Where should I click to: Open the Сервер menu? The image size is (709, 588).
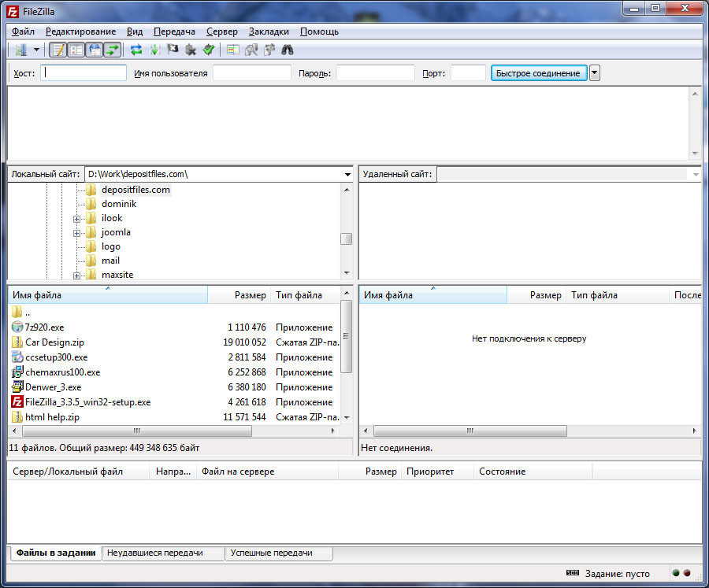[222, 31]
